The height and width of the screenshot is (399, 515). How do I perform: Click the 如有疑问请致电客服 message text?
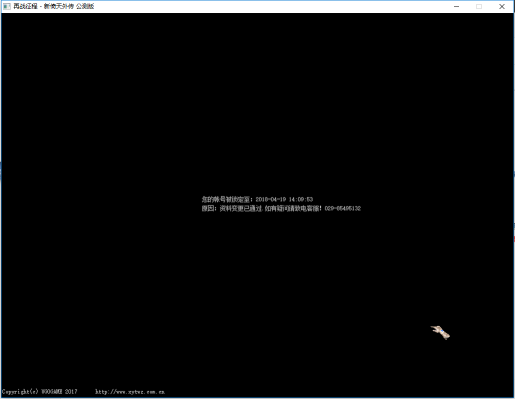pyautogui.click(x=292, y=208)
